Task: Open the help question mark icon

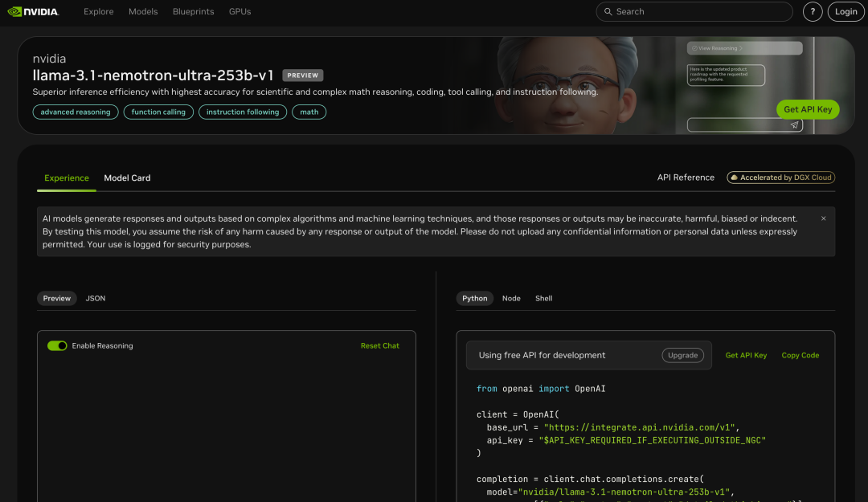Action: click(812, 11)
